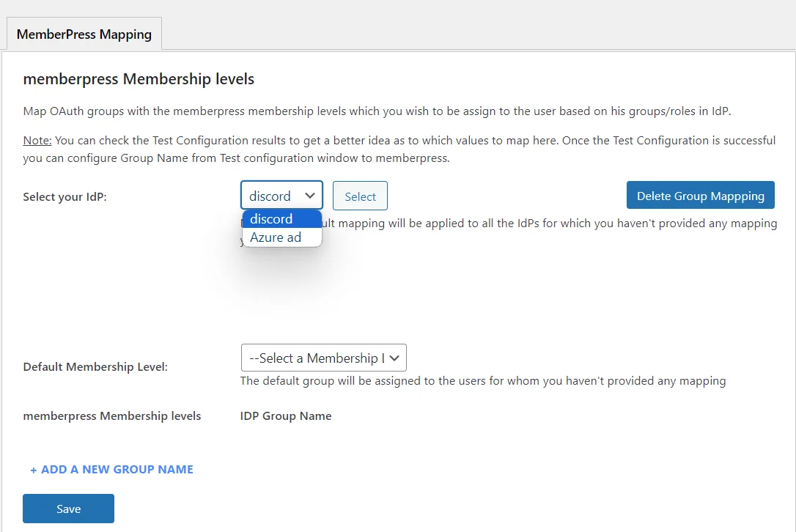Click the default group description text

point(483,381)
